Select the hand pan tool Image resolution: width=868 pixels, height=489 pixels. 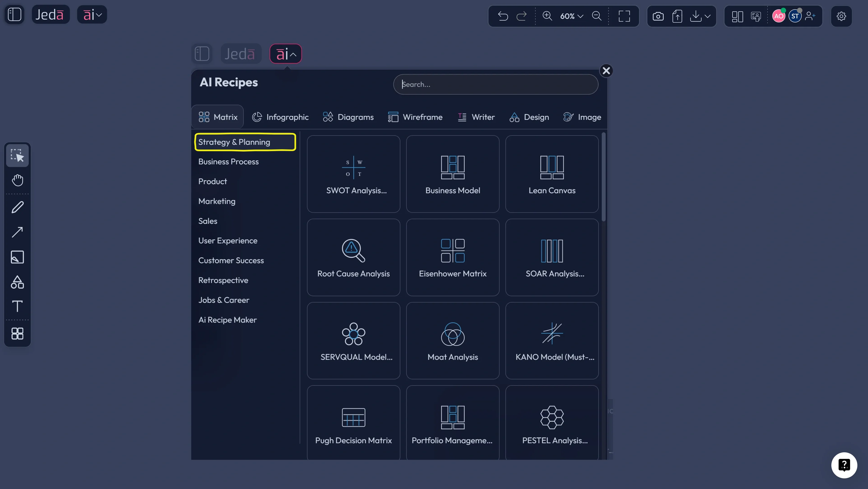click(17, 180)
